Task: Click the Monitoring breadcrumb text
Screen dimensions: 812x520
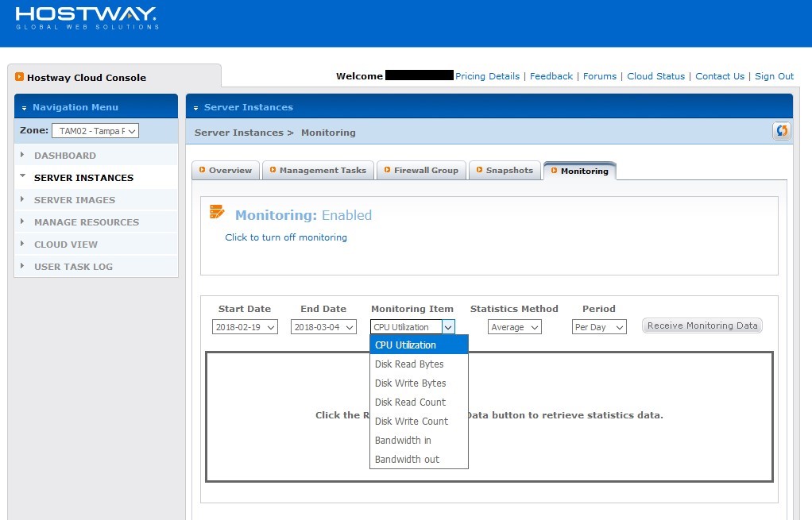Action: click(x=328, y=133)
